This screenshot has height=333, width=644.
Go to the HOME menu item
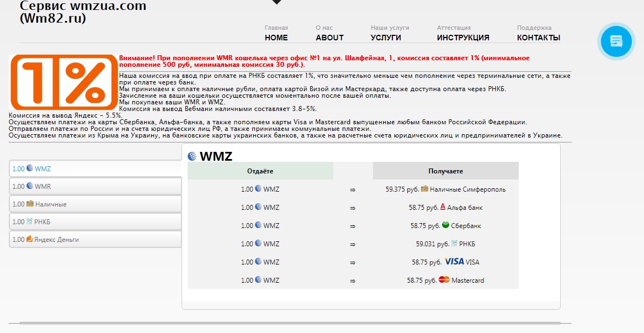pyautogui.click(x=276, y=38)
